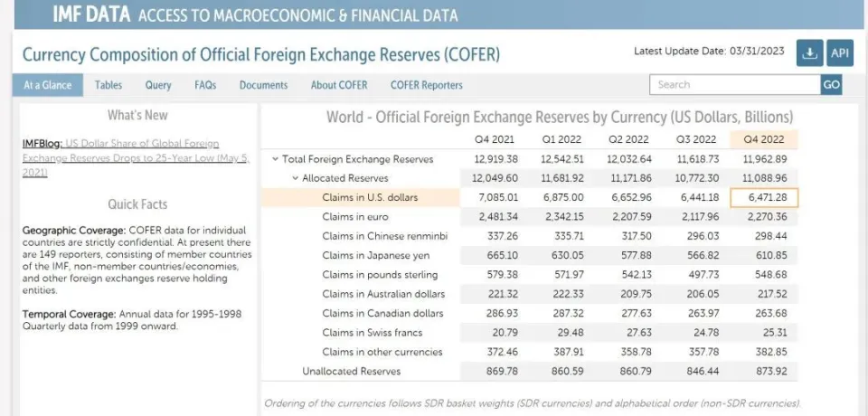Screen dimensions: 868x416
Task: Switch to the At a Glance tab
Action: click(48, 85)
